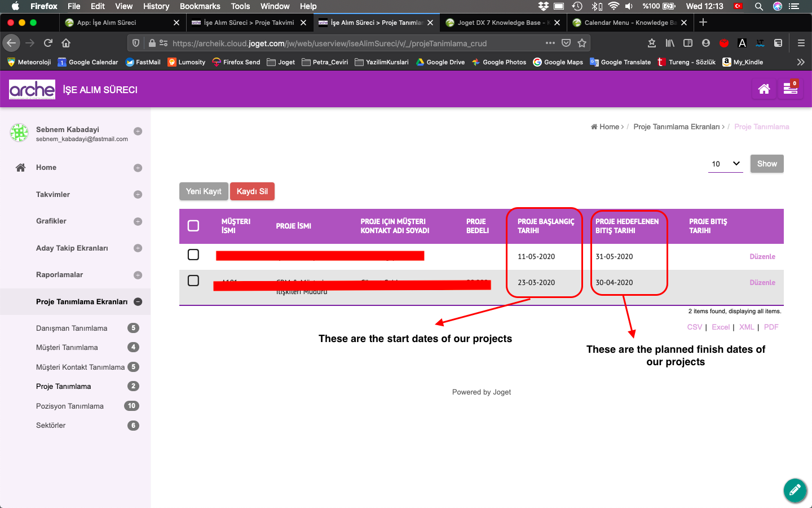Click Düzenle for the 23-03-2020 project
This screenshot has width=812, height=508.
click(x=762, y=282)
